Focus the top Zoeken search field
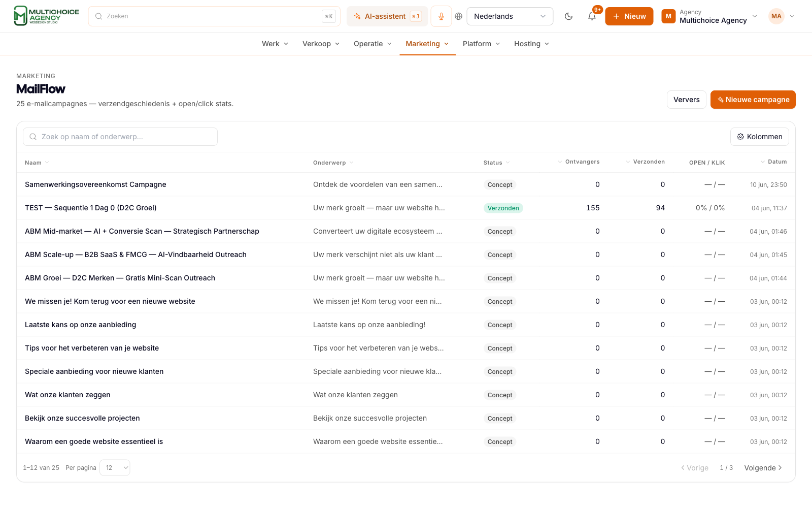This screenshot has height=508, width=812. (x=214, y=16)
